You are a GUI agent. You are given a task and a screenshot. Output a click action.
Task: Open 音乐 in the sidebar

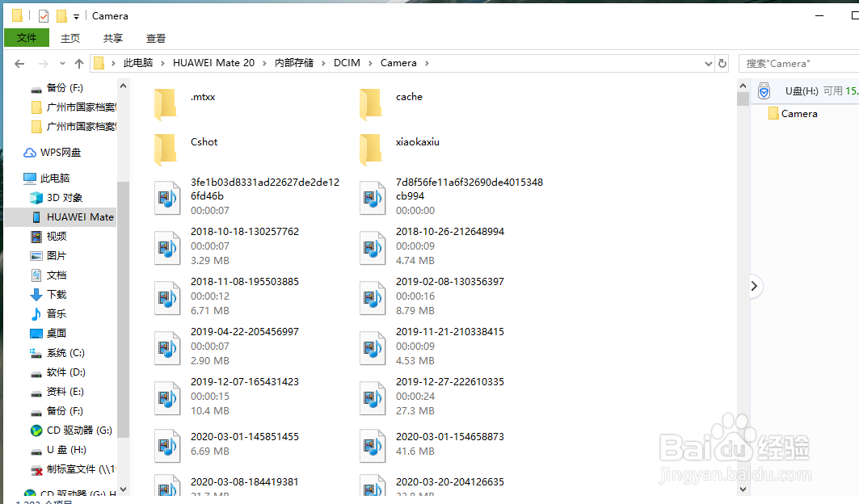(48, 314)
